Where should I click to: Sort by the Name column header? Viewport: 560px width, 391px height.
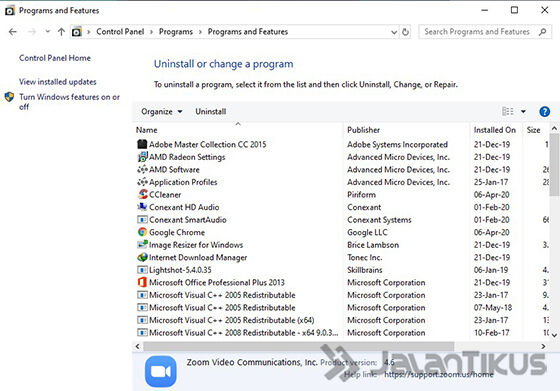tap(238, 130)
